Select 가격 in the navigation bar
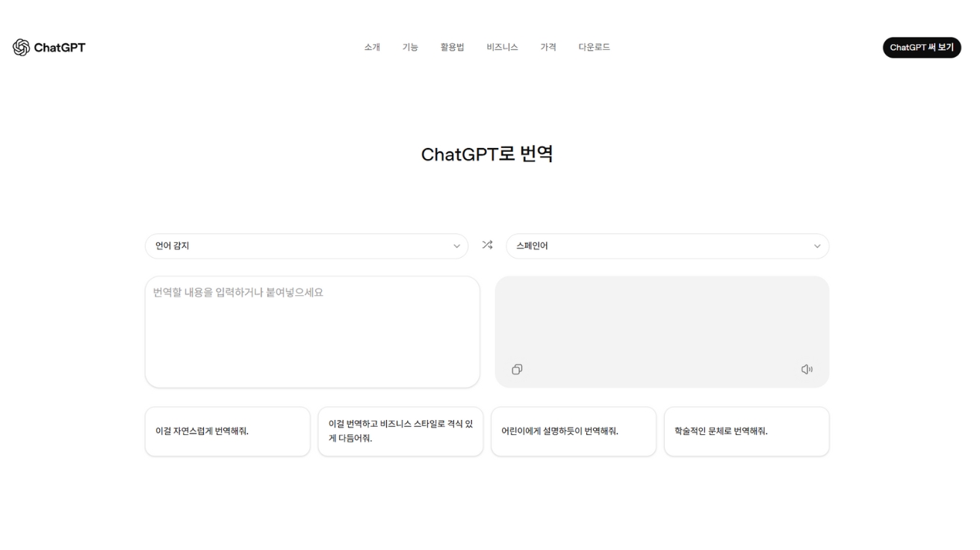The width and height of the screenshot is (980, 550). coord(547,47)
